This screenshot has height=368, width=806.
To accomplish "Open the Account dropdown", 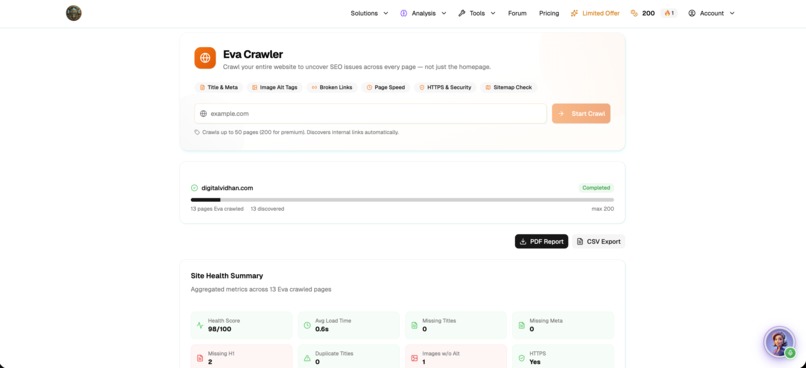I will pos(711,13).
